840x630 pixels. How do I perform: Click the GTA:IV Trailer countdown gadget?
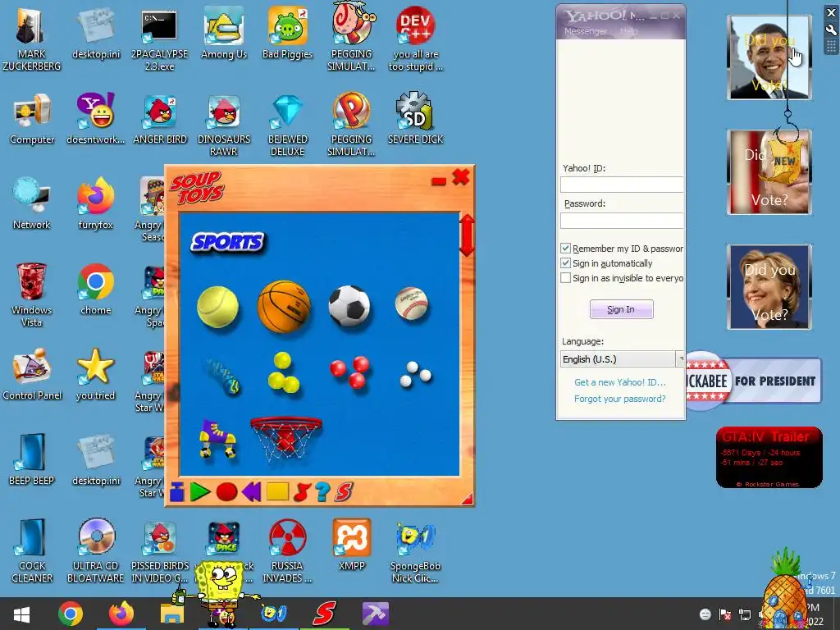pyautogui.click(x=769, y=458)
